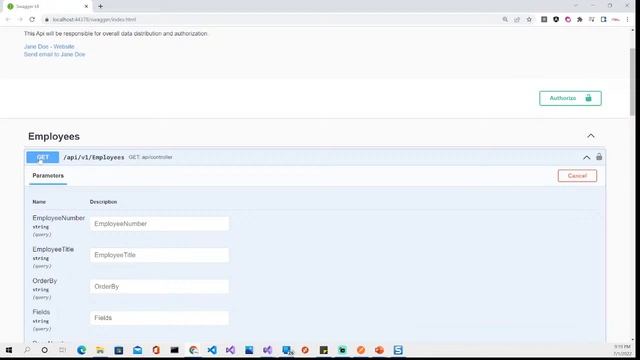
Task: Click the browser forward arrow
Action: pos(20,19)
